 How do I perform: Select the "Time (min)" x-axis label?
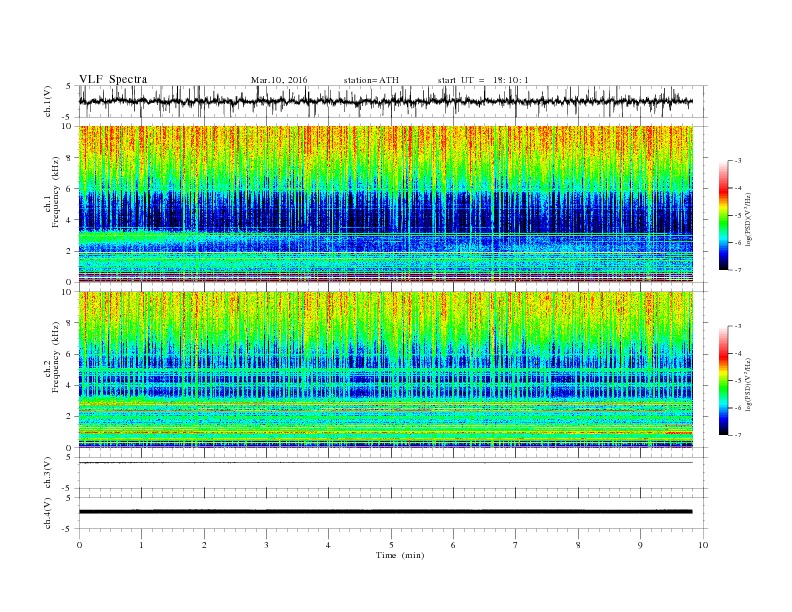[400, 555]
